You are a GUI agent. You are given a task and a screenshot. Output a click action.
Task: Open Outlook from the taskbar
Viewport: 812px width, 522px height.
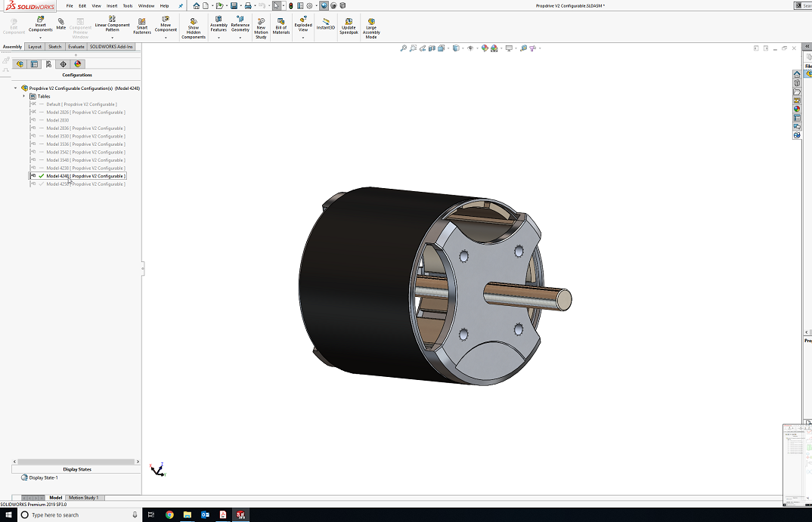[205, 514]
